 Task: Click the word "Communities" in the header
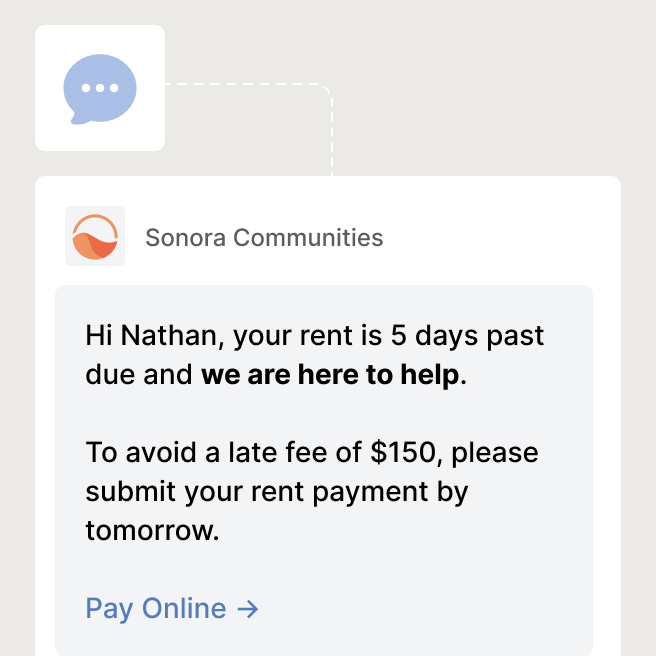(308, 238)
